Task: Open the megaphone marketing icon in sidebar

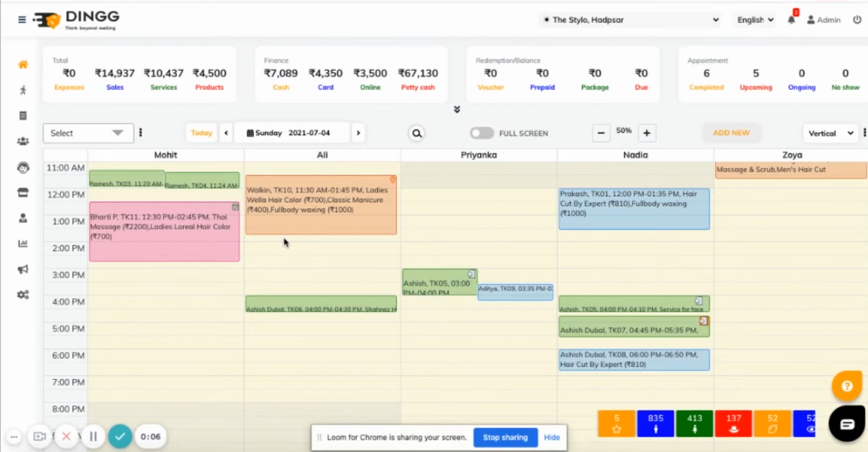Action: [23, 269]
